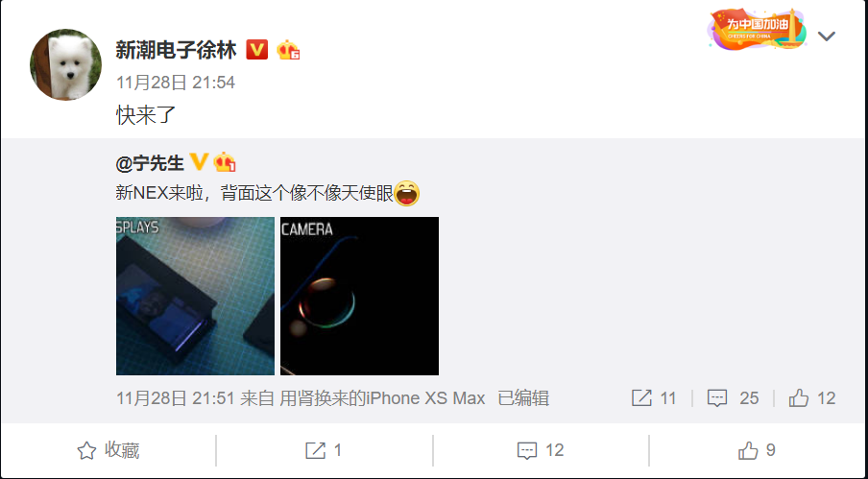Open the 12 comments on this post
This screenshot has width=868, height=479.
coord(541,451)
